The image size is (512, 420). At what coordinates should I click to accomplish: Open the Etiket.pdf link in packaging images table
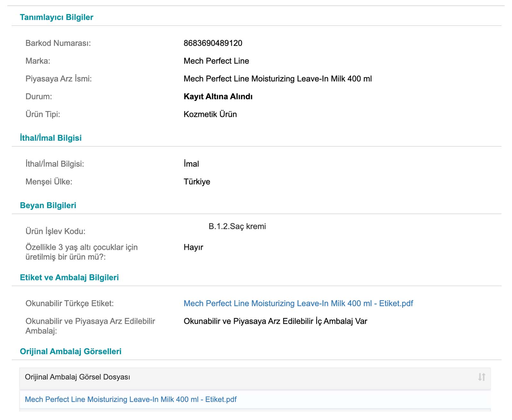pos(131,399)
